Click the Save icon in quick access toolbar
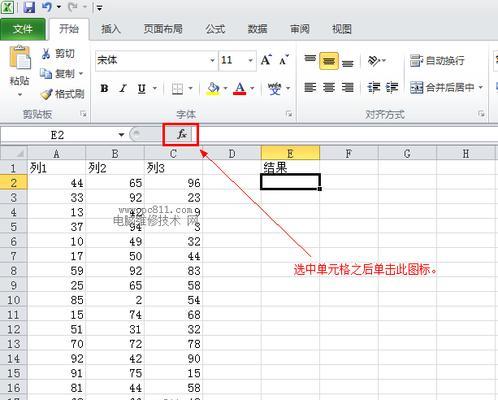This screenshot has width=498, height=400. coord(29,7)
